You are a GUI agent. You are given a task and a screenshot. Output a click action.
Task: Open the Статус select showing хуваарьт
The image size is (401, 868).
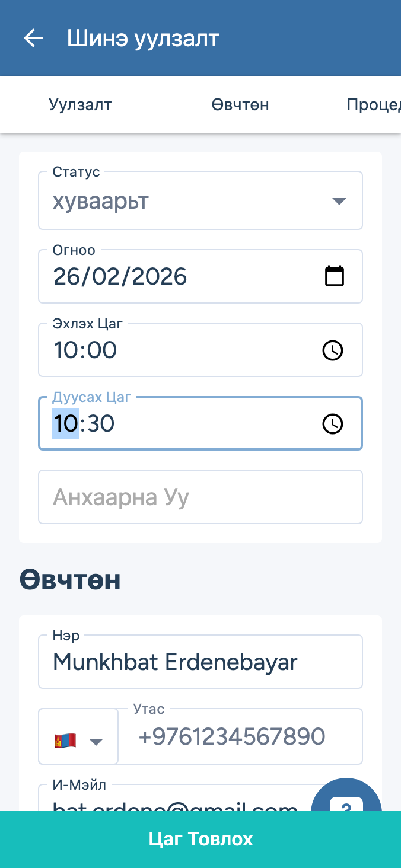coord(190,202)
